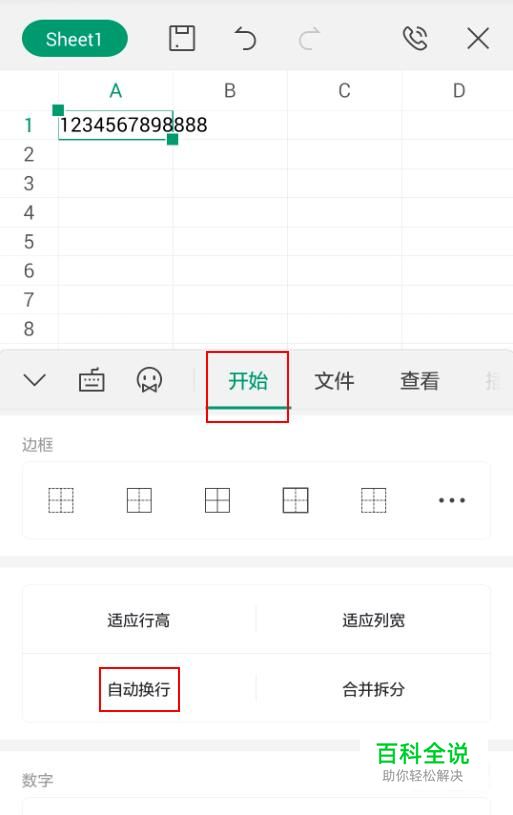Viewport: 513px width, 815px height.
Task: Show the keyboard with keyboard icon
Action: 91,380
